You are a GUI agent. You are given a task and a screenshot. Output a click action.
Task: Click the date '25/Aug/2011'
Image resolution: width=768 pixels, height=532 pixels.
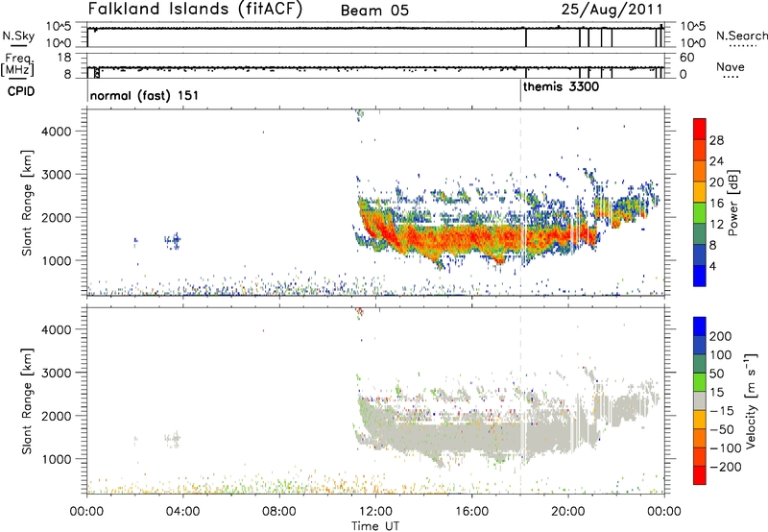click(x=612, y=10)
